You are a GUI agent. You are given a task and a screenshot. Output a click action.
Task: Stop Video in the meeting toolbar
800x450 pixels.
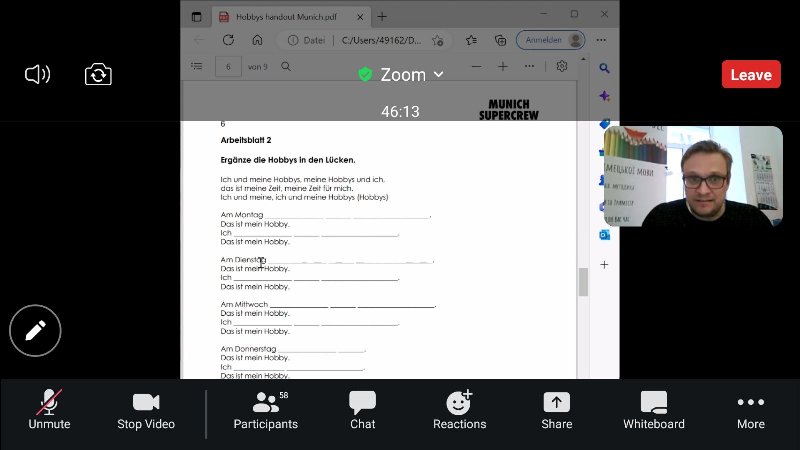146,410
